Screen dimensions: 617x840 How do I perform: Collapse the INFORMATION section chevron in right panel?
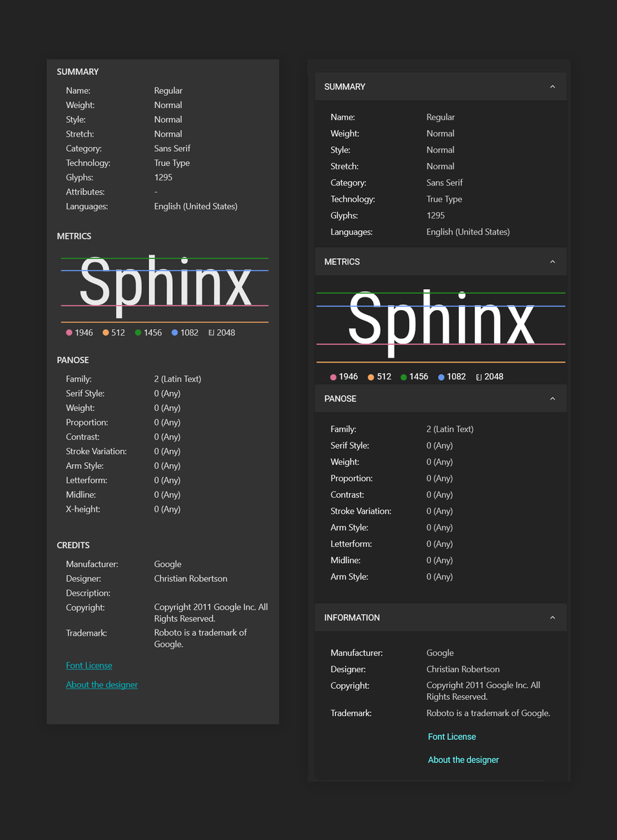coord(553,618)
